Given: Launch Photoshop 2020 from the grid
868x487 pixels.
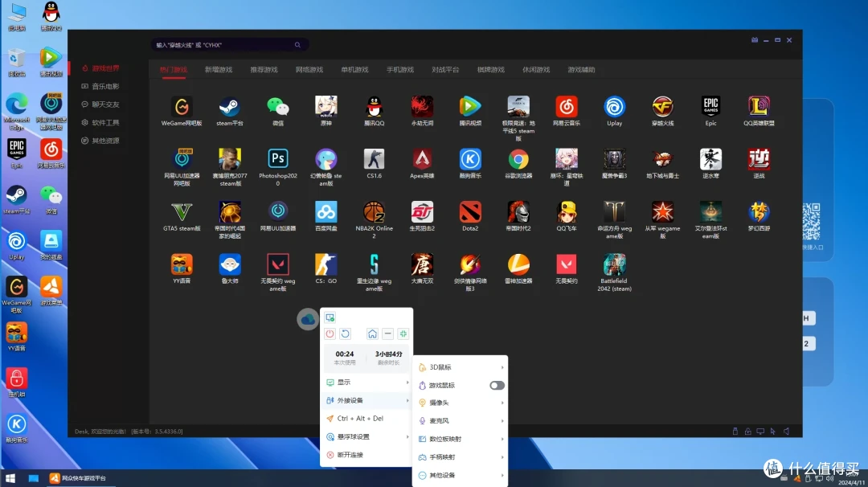Looking at the screenshot, I should click(x=278, y=167).
